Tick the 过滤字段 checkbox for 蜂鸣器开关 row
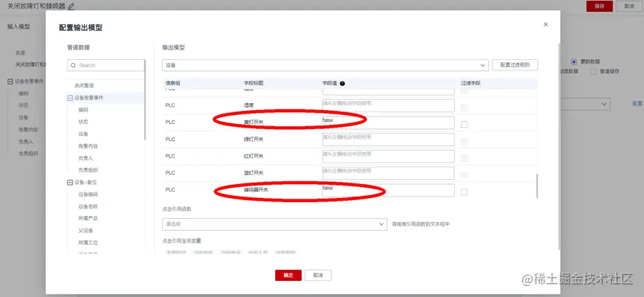The image size is (644, 297). (464, 192)
